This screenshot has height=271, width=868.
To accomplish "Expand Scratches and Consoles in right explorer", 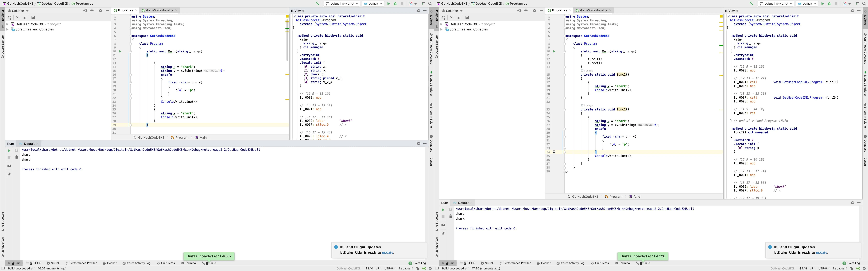I will coord(441,29).
